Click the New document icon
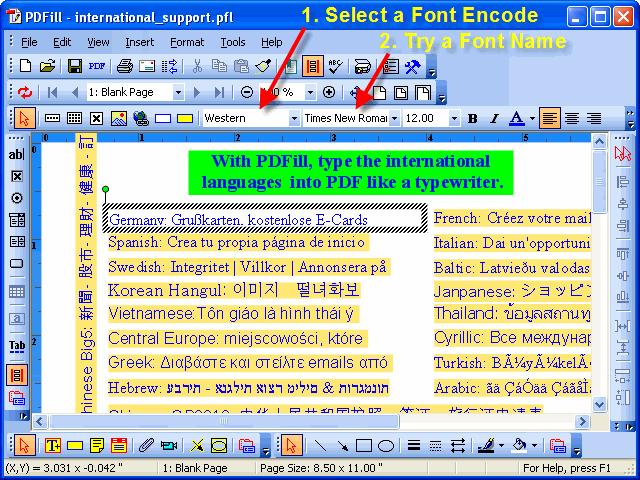640x480 pixels. click(25, 66)
